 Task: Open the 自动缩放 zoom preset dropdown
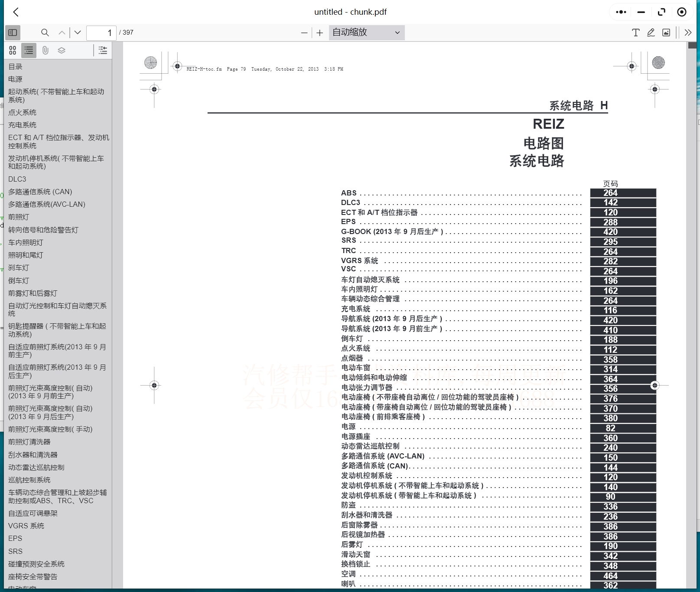[x=366, y=33]
